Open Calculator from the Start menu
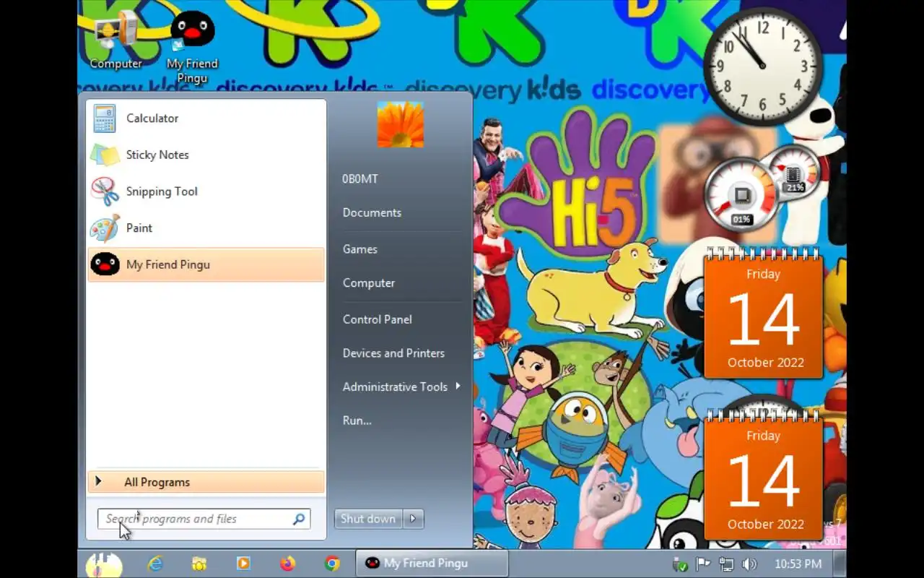The image size is (924, 578). click(206, 118)
